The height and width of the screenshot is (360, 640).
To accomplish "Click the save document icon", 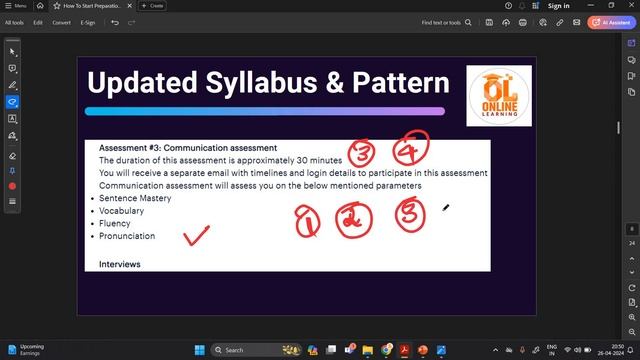I will click(x=489, y=22).
